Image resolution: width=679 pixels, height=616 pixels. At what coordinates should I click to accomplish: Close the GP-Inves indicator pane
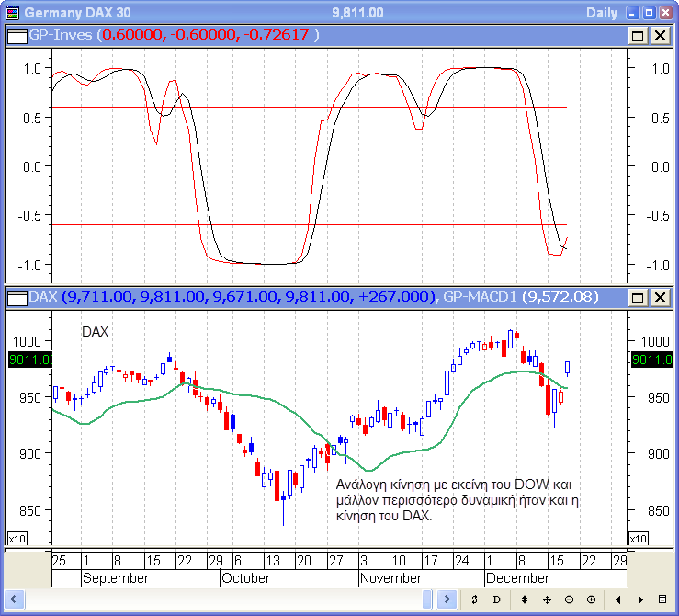tap(660, 35)
